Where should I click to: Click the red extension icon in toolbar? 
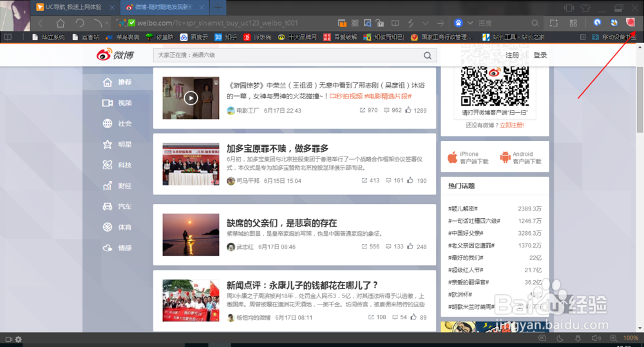coord(630,22)
